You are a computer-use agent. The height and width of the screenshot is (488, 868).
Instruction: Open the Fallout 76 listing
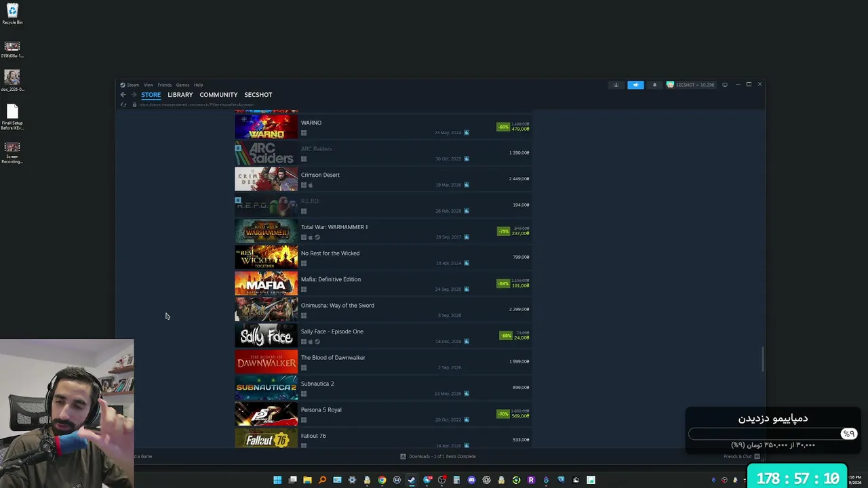click(382, 439)
